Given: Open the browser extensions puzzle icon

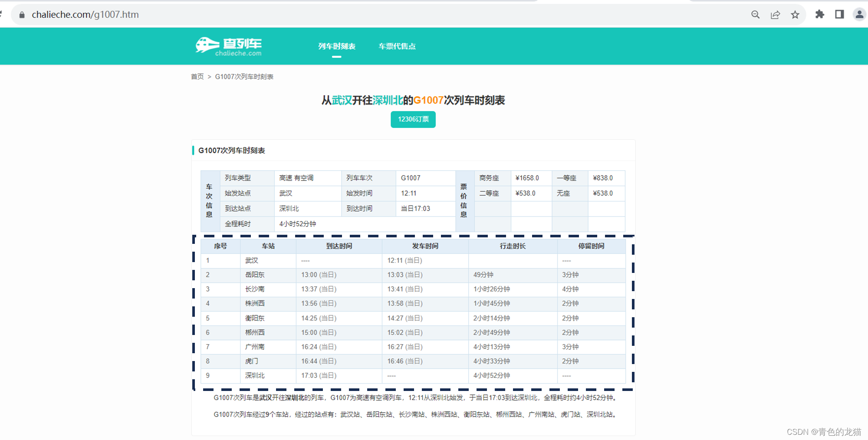Looking at the screenshot, I should 819,14.
